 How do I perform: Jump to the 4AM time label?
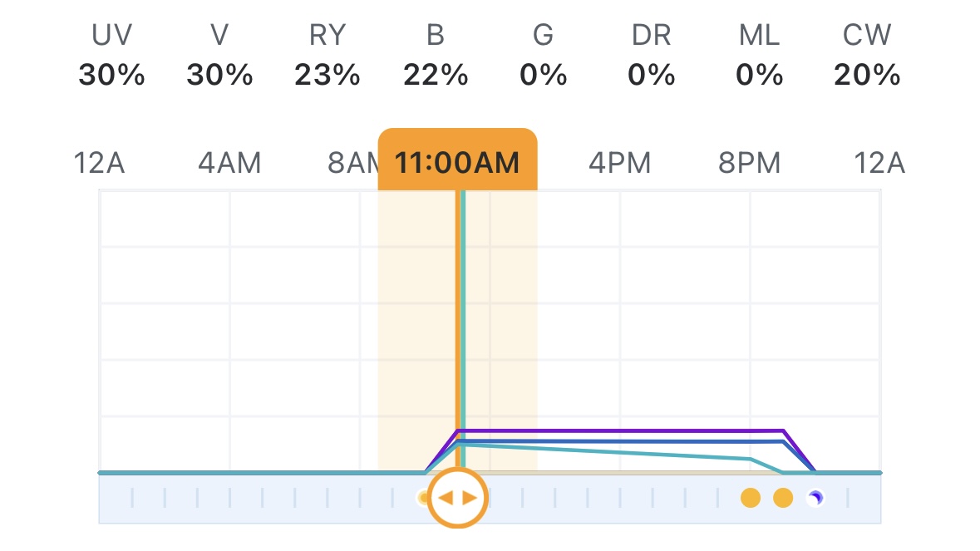(229, 163)
